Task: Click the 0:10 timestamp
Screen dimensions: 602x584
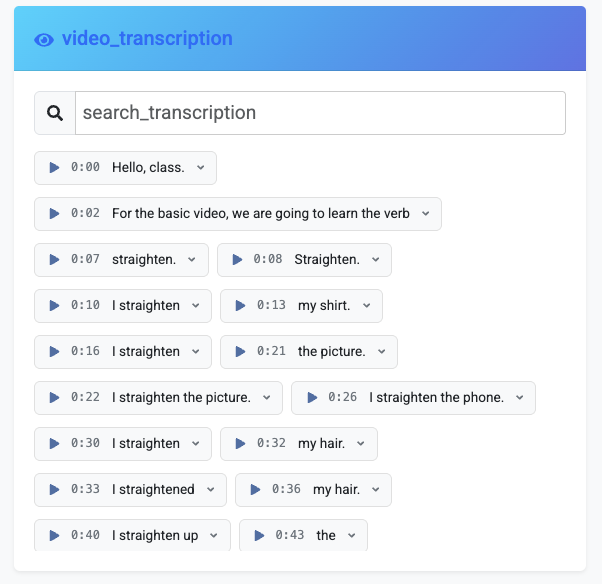Action: 85,305
